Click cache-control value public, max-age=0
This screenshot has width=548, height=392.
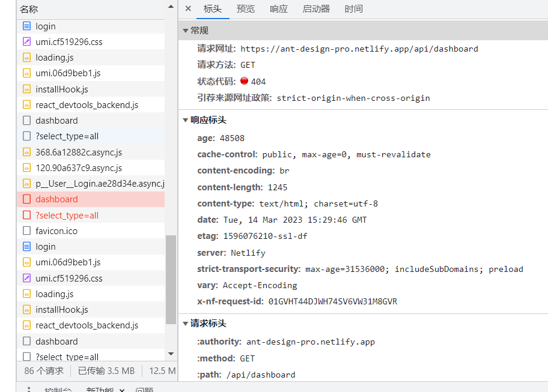(x=346, y=154)
